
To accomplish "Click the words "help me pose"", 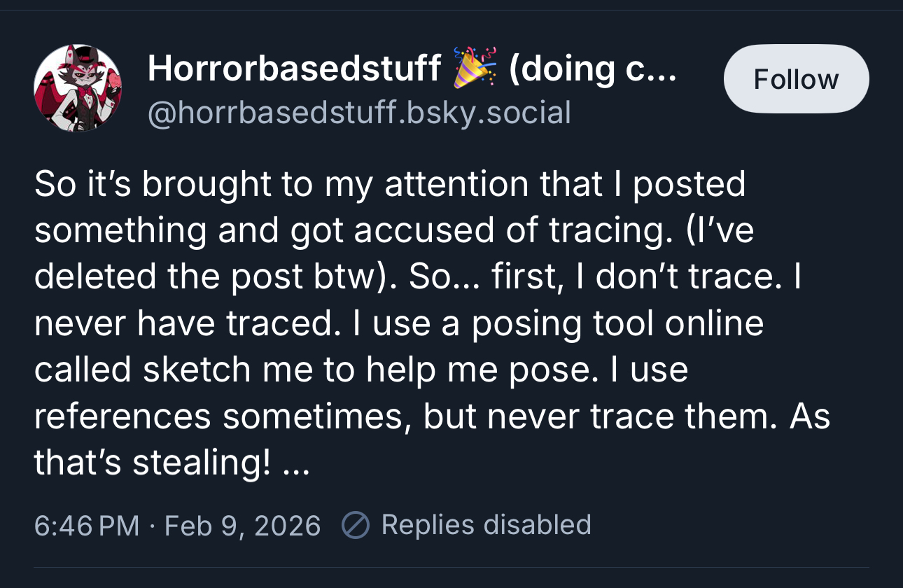I will click(x=458, y=369).
